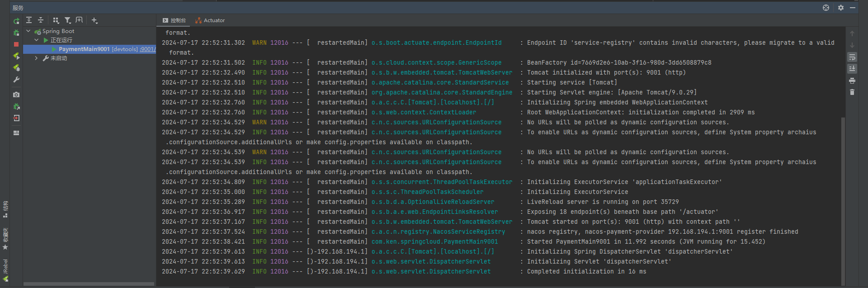Collapse all services in tree toolbar

41,20
